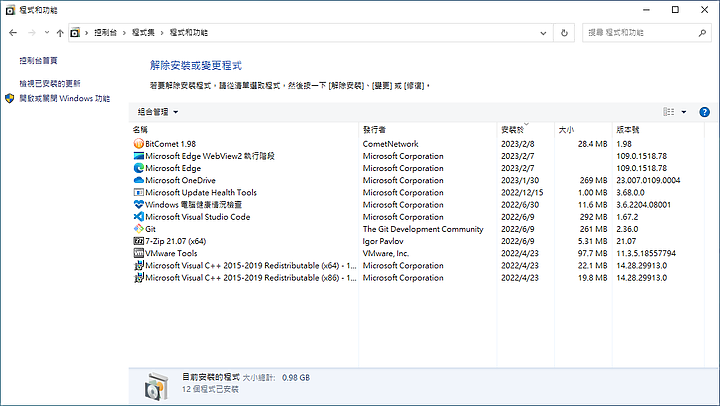Screen dimensions: 720x406
Task: Open the 檢視已安裝的更新 link
Action: (50, 84)
